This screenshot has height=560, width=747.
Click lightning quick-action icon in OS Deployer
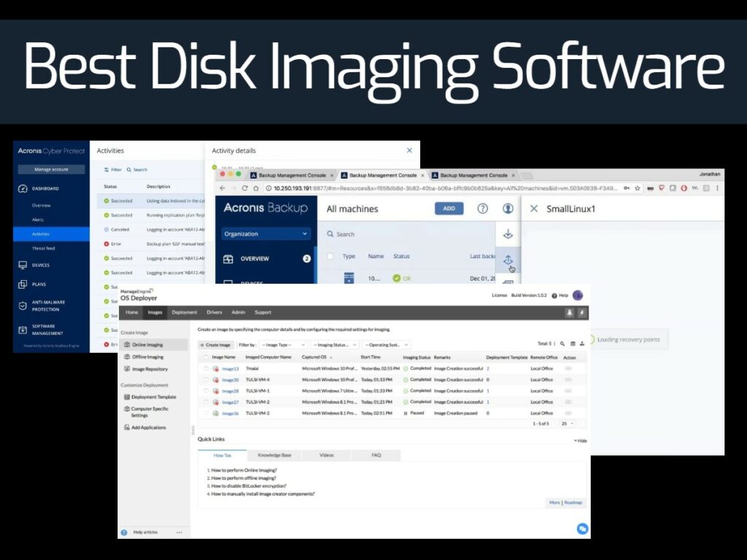point(581,312)
